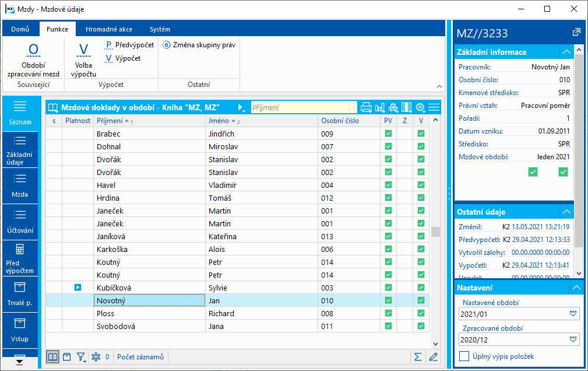Click Platnost column header
The width and height of the screenshot is (588, 371).
tap(78, 121)
